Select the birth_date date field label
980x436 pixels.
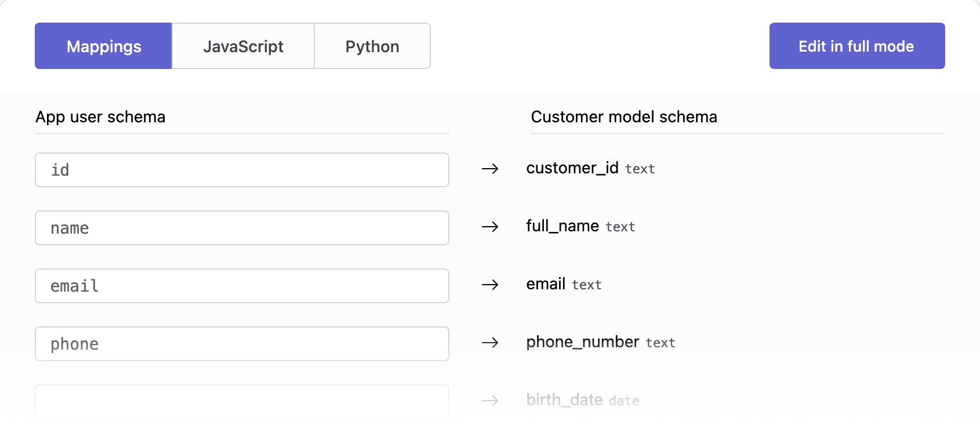564,400
